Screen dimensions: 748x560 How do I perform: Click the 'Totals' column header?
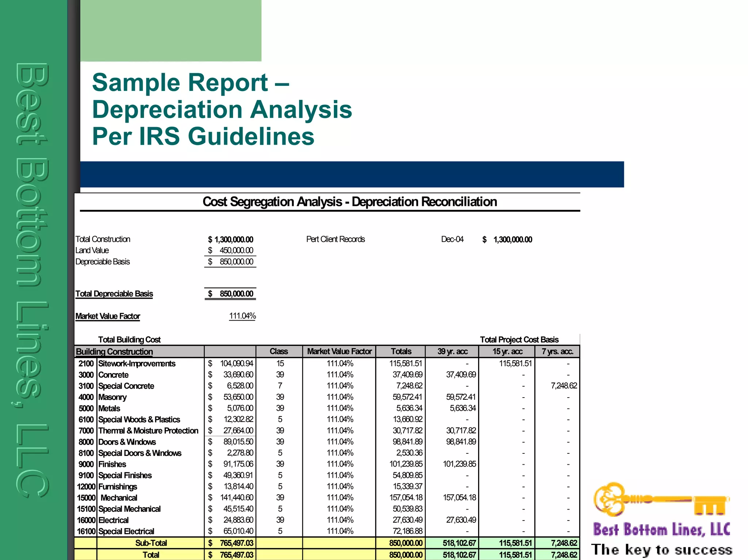tap(401, 351)
